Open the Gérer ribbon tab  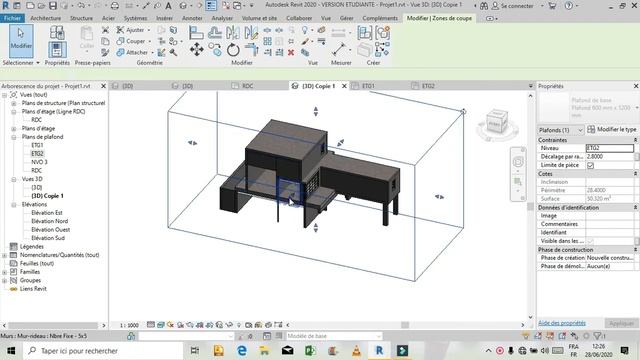point(347,18)
